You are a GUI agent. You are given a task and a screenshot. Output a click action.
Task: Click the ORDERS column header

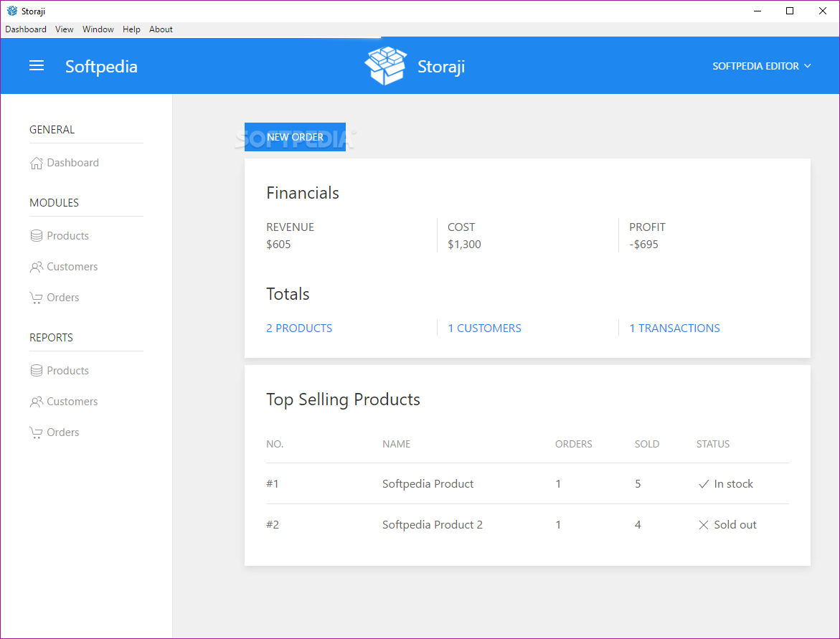tap(574, 444)
